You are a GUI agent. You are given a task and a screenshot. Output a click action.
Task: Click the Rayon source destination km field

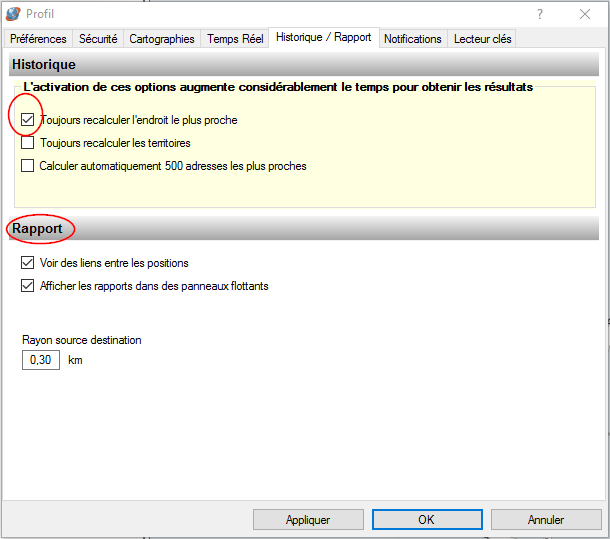41,360
